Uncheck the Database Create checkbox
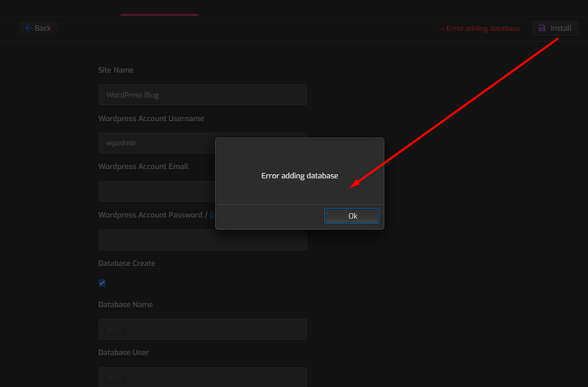The height and width of the screenshot is (387, 588). (102, 282)
